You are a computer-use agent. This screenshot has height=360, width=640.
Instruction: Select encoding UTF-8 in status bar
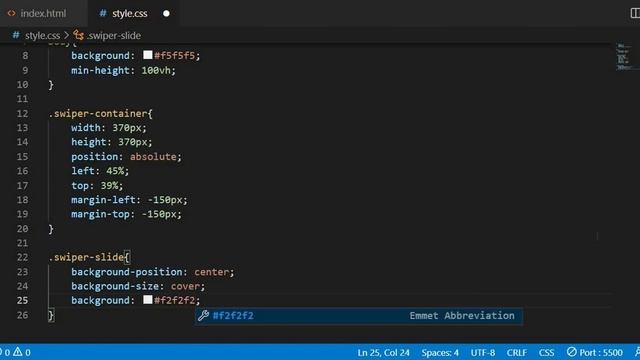[482, 352]
